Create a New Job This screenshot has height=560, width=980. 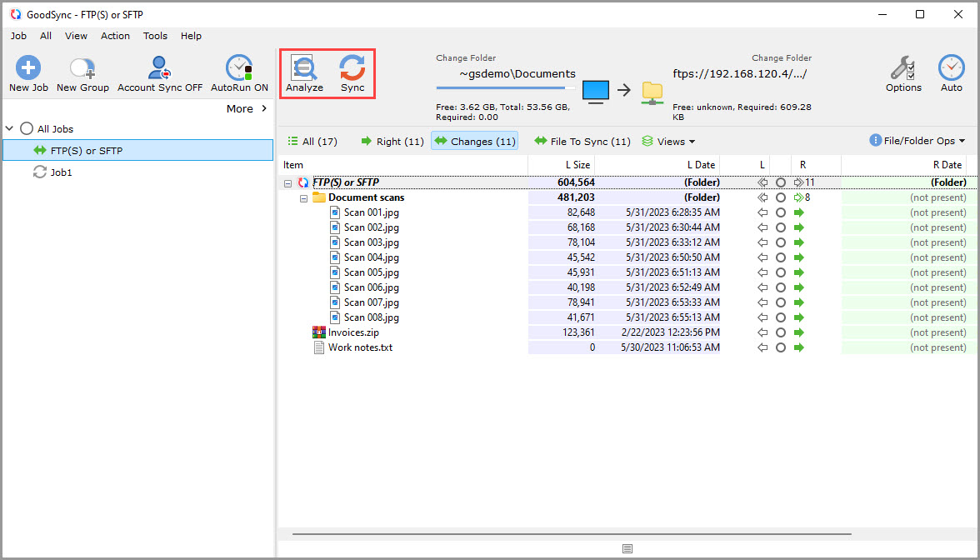pyautogui.click(x=28, y=72)
